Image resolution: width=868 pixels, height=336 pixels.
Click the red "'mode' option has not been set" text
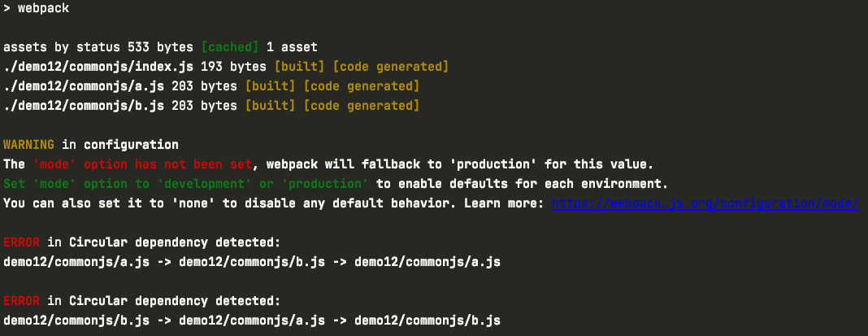pos(142,164)
